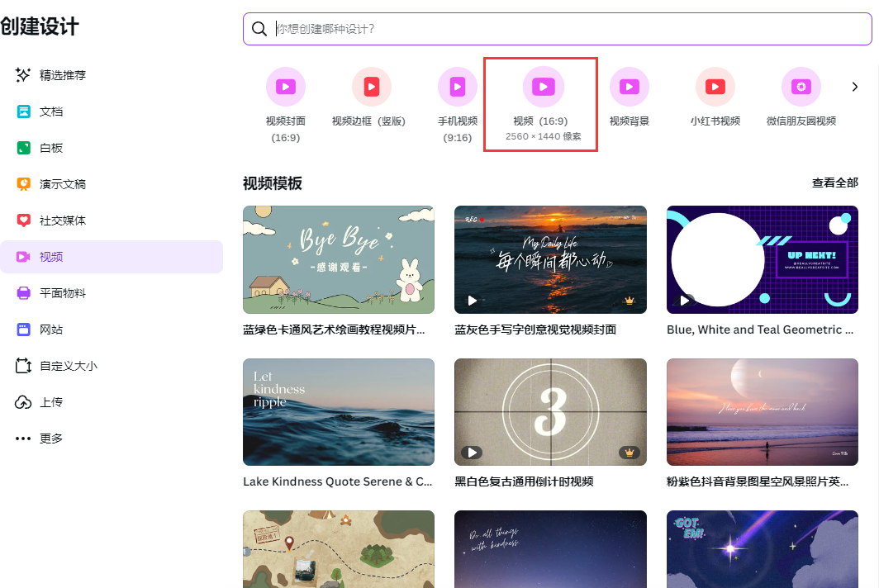Switch to the 社交媒体 category
879x588 pixels.
[x=62, y=220]
